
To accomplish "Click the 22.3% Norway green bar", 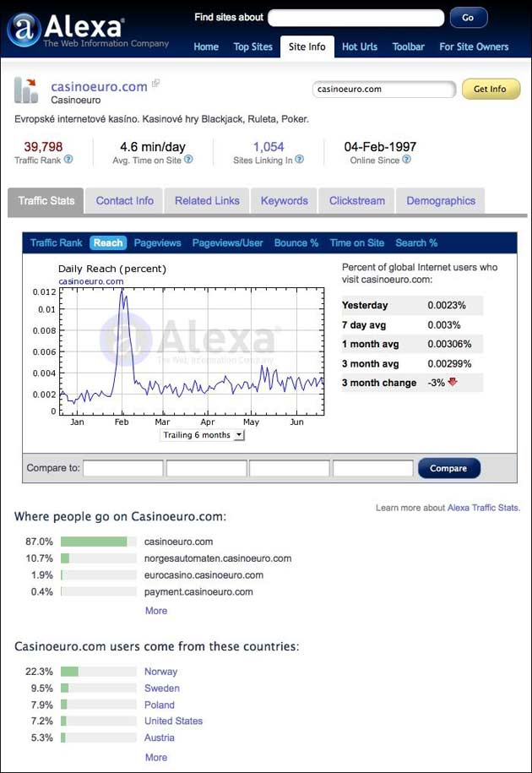I will (x=69, y=672).
